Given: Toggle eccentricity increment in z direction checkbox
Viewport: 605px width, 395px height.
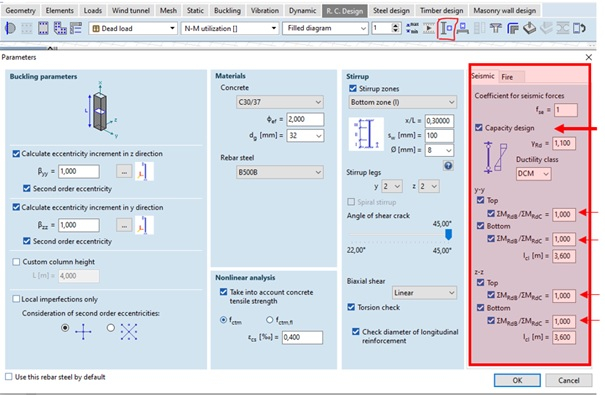Looking at the screenshot, I should click(16, 154).
